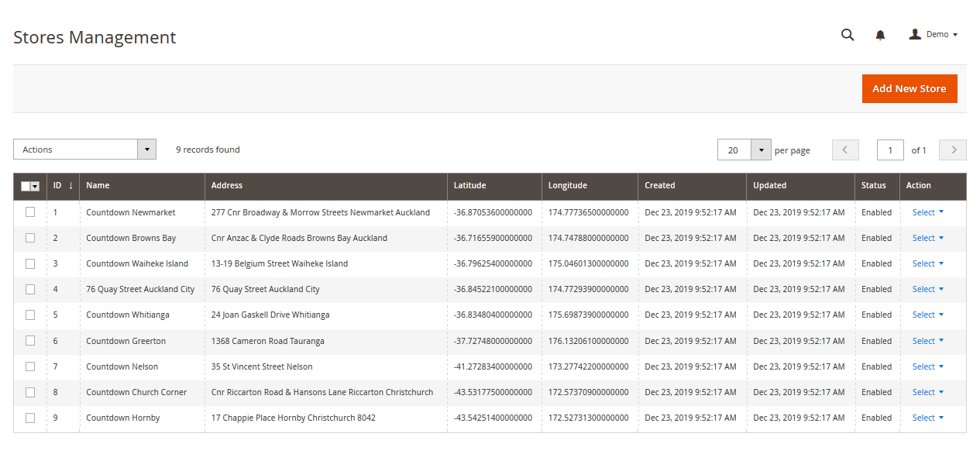
Task: Sort by the Status column header
Action: [873, 186]
